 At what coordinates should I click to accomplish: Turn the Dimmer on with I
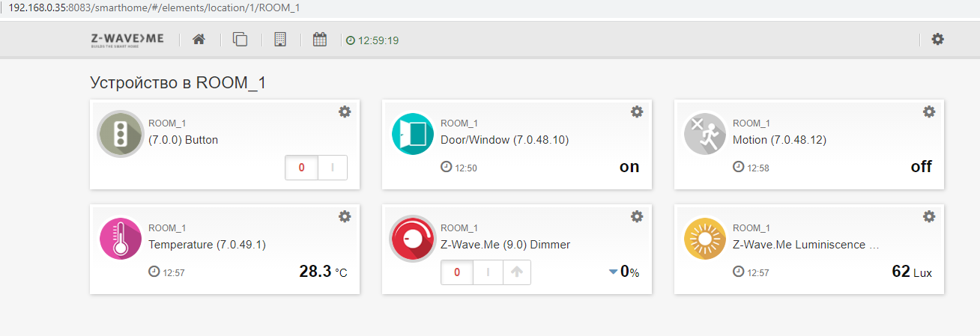click(x=488, y=272)
